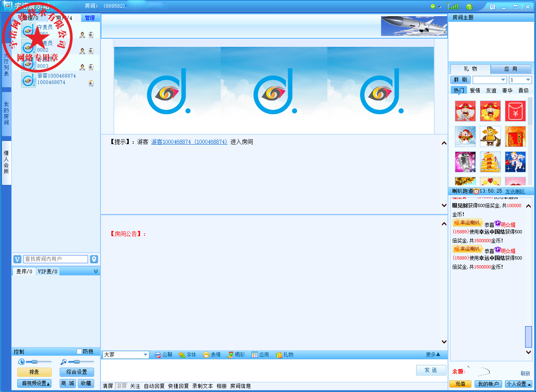Click the 管理 tab link
Image resolution: width=536 pixels, height=392 pixels.
pos(90,18)
